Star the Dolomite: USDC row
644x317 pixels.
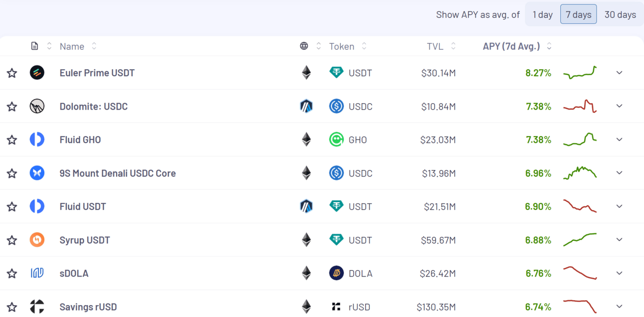tap(12, 107)
